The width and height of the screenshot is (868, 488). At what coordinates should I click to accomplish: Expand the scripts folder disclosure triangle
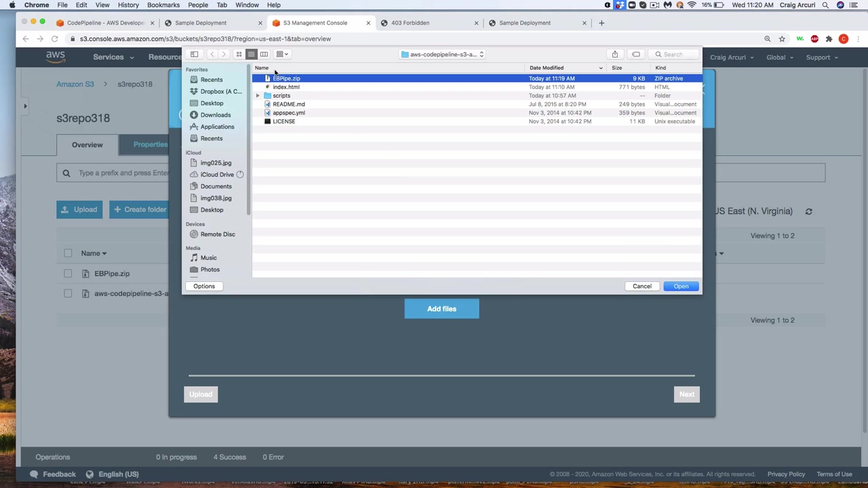point(258,96)
